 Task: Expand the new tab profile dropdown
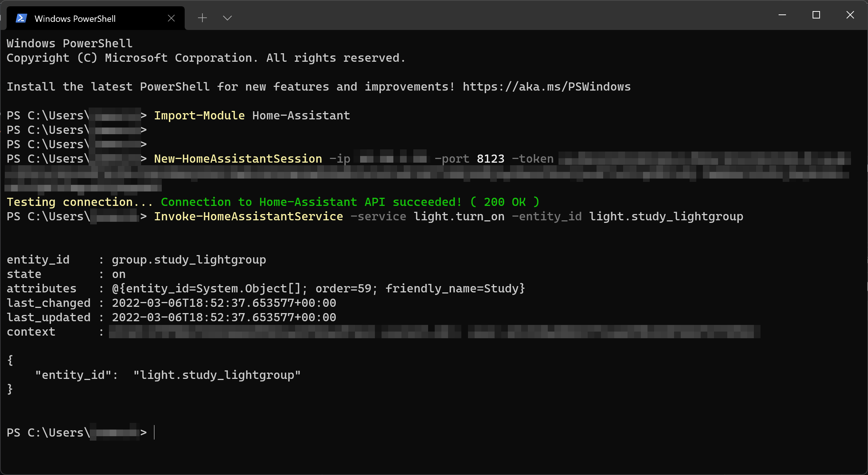tap(227, 18)
